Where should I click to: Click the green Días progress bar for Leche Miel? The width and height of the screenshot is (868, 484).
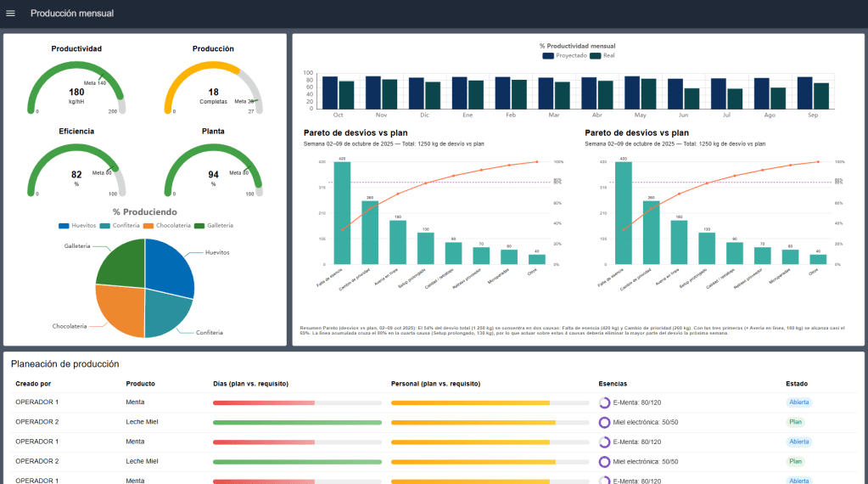pyautogui.click(x=297, y=422)
